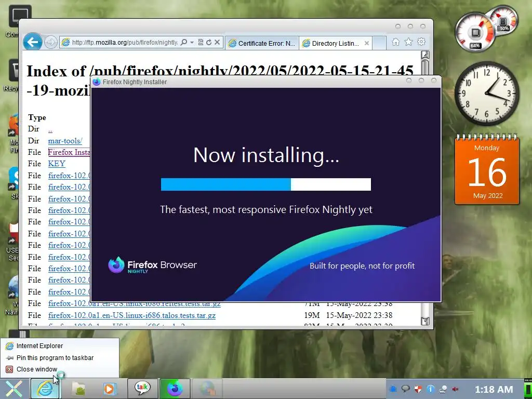This screenshot has width=532, height=399.
Task: Click the Forward navigation arrow in Internet Explorer
Action: pyautogui.click(x=51, y=43)
